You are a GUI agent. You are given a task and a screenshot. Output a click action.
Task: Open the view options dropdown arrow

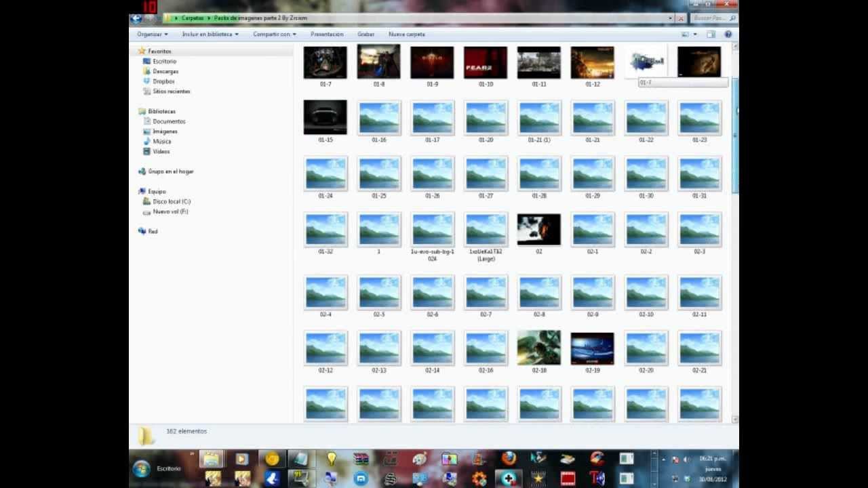(x=694, y=34)
